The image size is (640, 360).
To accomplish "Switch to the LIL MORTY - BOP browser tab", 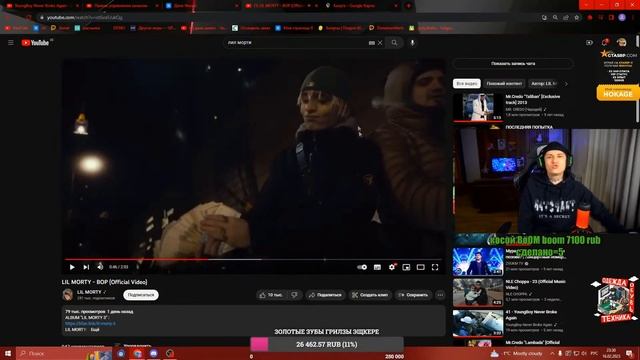I will [x=282, y=6].
